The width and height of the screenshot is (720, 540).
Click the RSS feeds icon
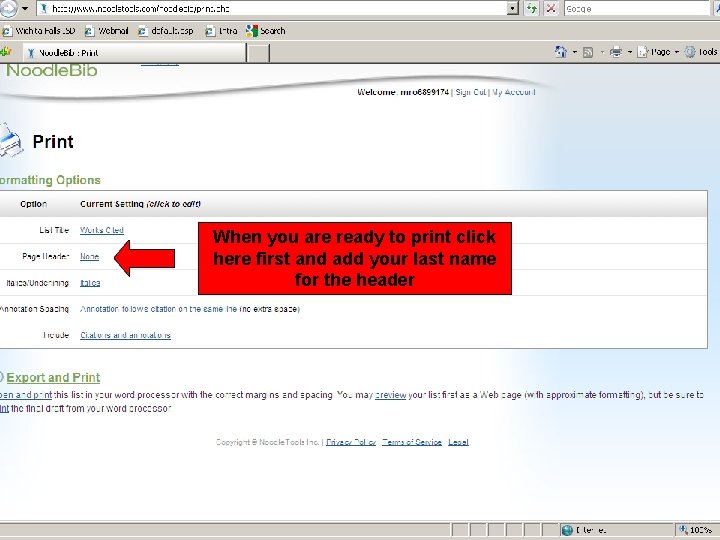coord(588,52)
